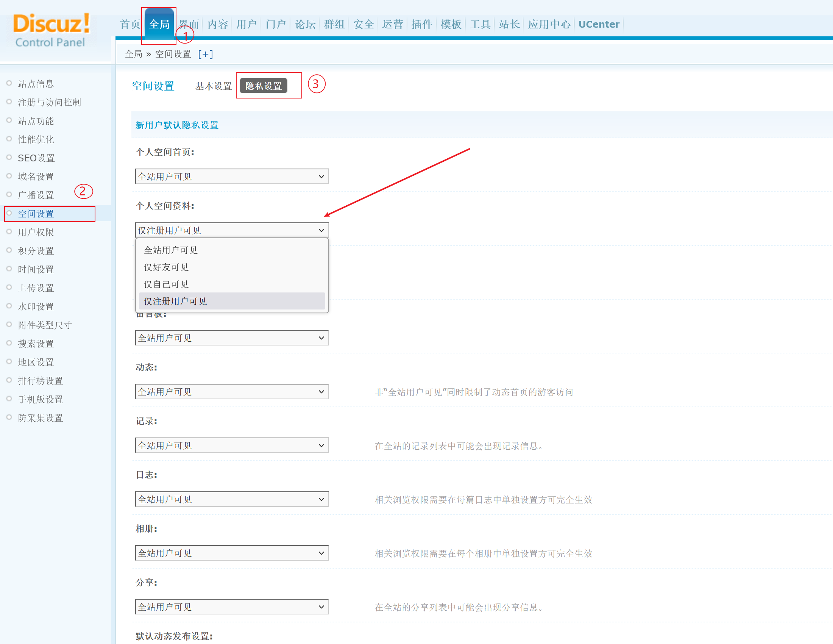Open 应用中心 from the top menu
The image size is (833, 644).
point(549,24)
